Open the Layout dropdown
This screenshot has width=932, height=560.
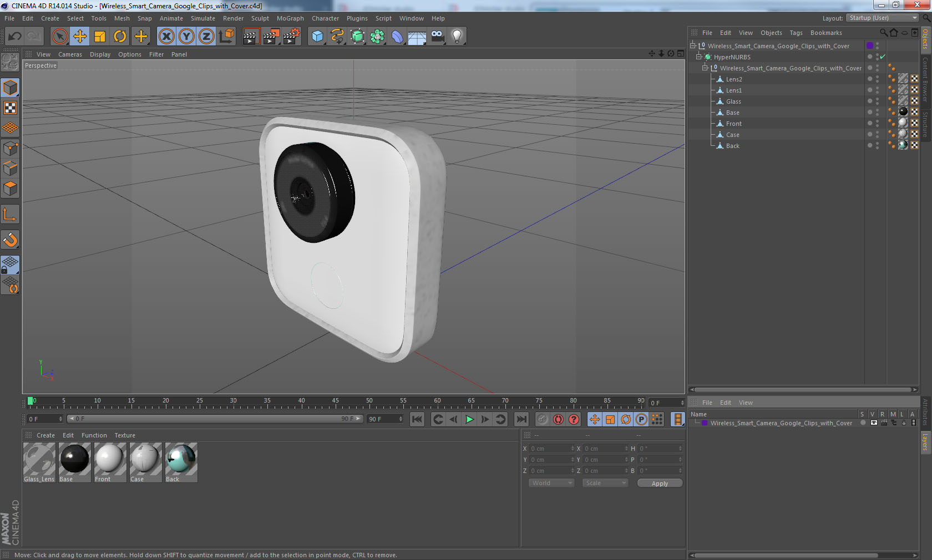pos(883,18)
